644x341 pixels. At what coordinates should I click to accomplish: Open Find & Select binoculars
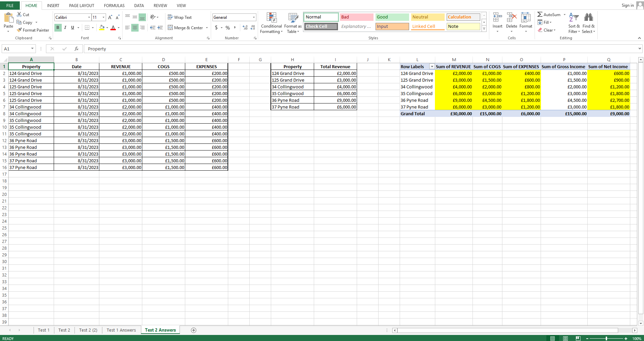click(x=589, y=23)
